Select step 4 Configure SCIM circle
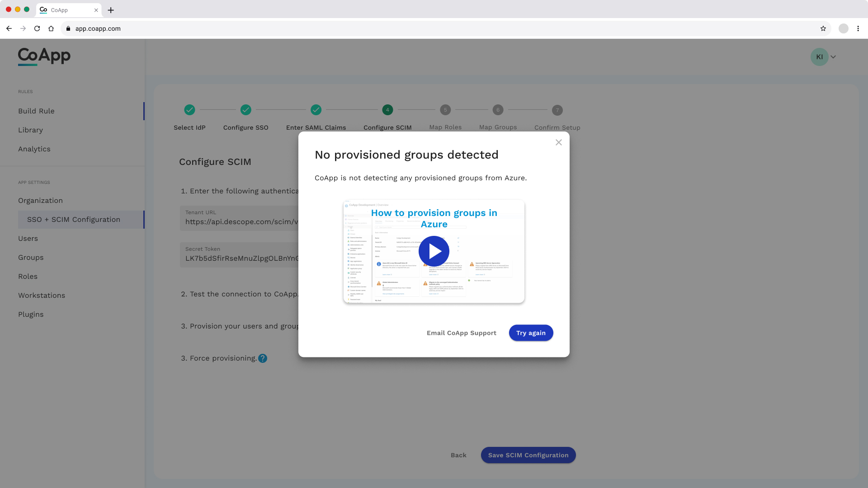The width and height of the screenshot is (868, 488). coord(387,110)
